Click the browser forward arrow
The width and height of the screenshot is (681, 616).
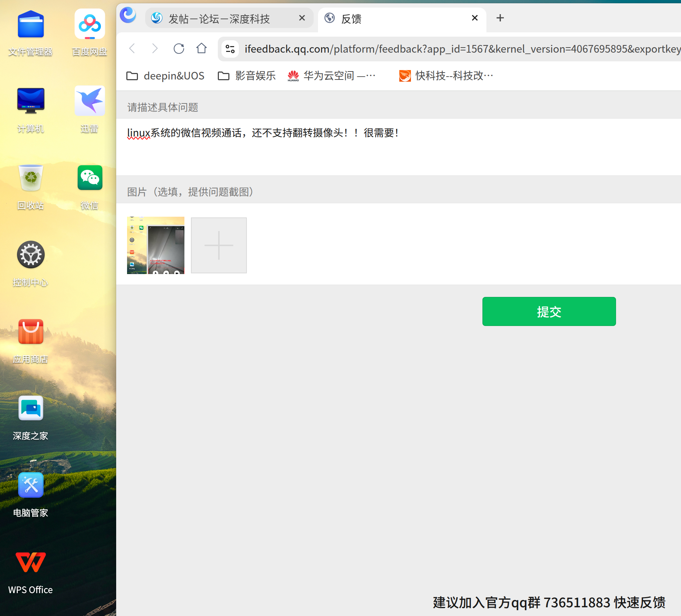coord(155,49)
